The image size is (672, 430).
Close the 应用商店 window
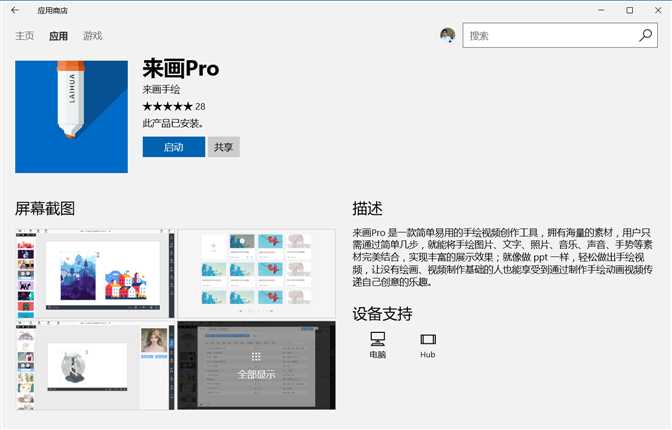658,10
